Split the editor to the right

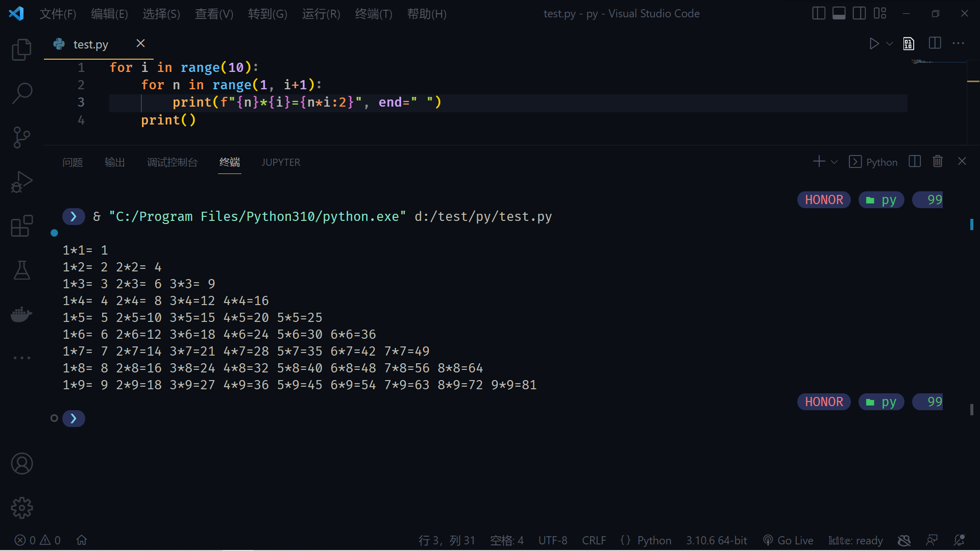935,43
